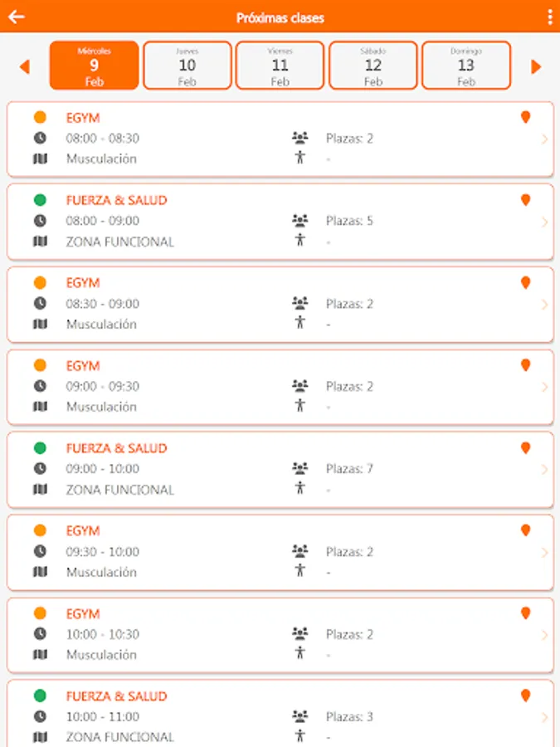Select Sábado 12 Feb tab

point(373,66)
